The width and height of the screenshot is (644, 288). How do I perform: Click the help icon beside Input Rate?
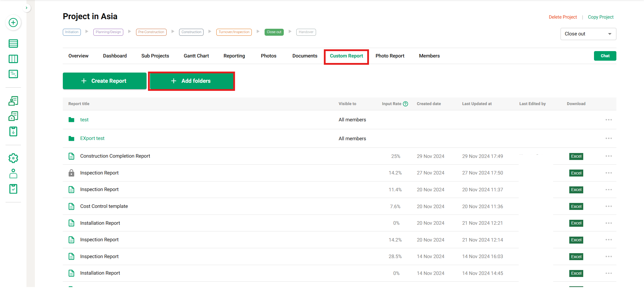click(406, 104)
